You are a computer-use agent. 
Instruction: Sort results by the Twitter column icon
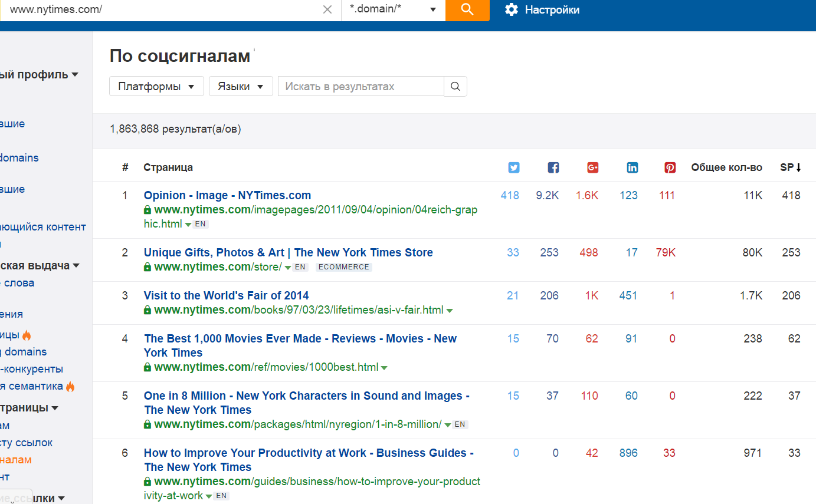coord(513,167)
